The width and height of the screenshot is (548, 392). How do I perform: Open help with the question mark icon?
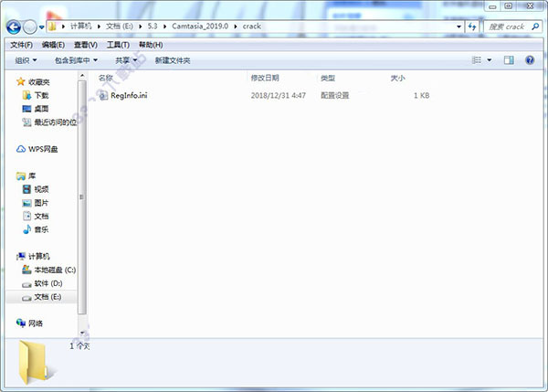(x=530, y=60)
